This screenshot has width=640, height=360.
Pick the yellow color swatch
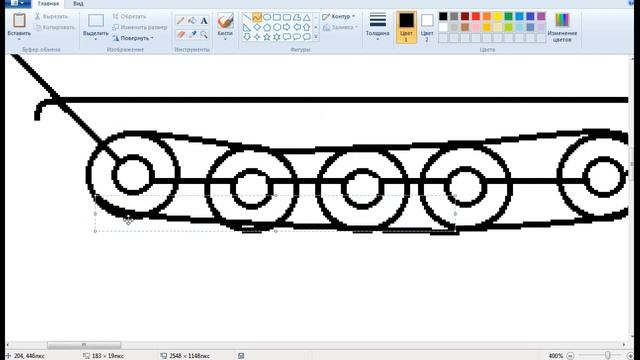(498, 16)
